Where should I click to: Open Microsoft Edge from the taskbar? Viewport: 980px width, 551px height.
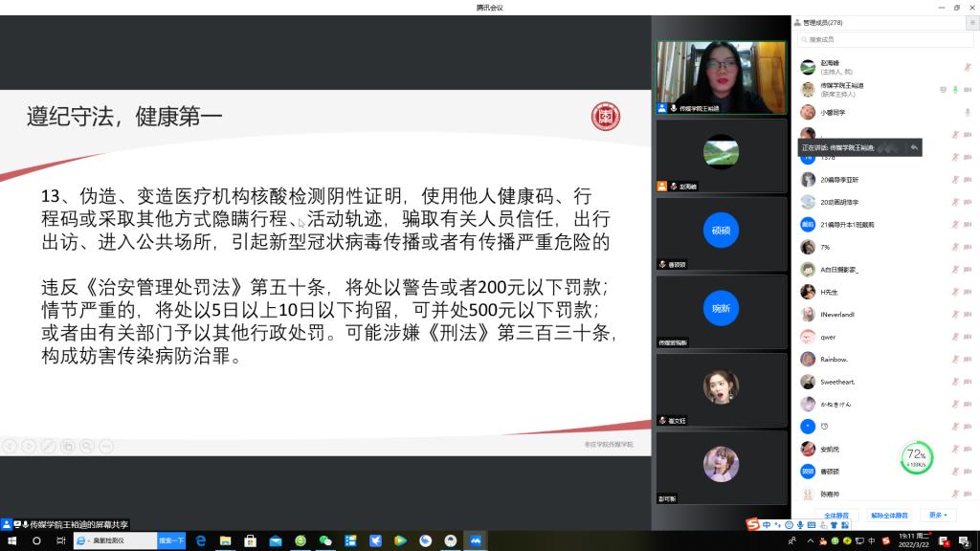point(201,541)
